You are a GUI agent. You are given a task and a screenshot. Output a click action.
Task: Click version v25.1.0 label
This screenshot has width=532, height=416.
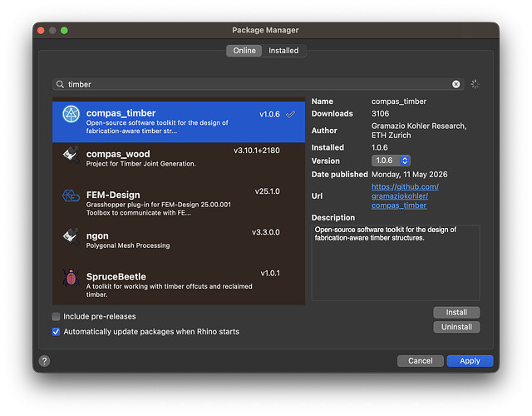pos(268,191)
